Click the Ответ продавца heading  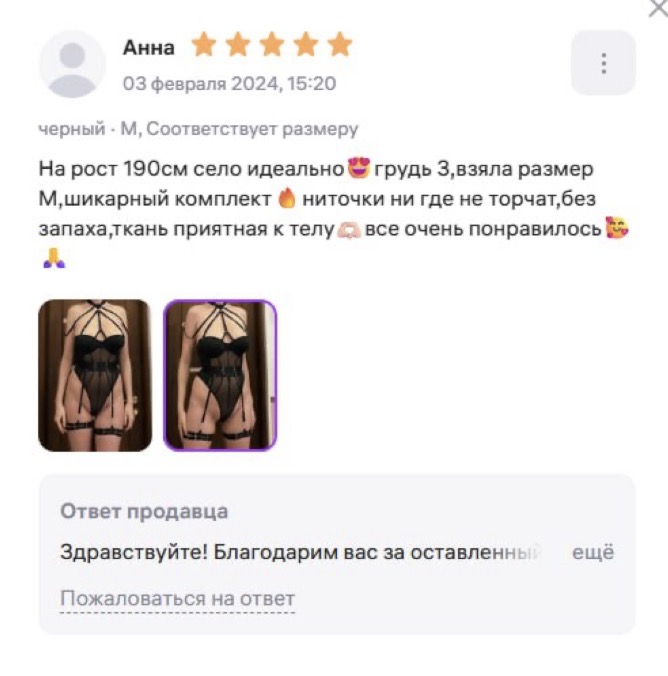(144, 511)
